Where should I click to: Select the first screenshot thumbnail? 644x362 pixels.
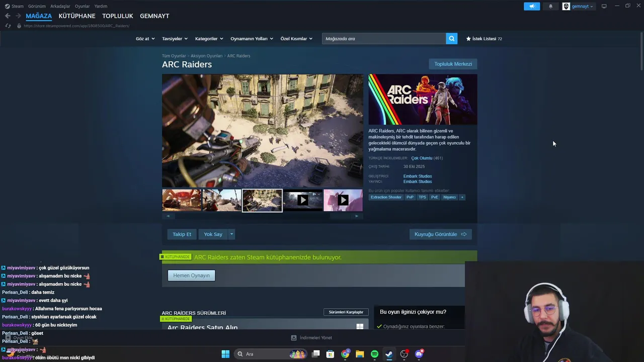pos(182,200)
